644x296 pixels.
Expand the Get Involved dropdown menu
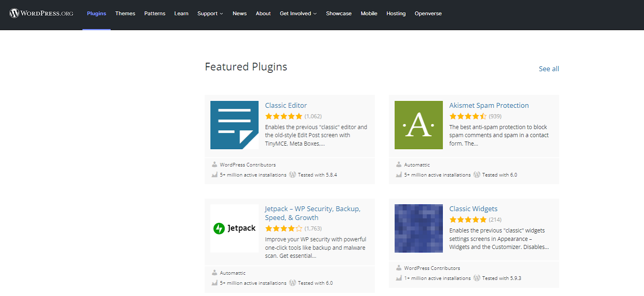click(x=298, y=13)
